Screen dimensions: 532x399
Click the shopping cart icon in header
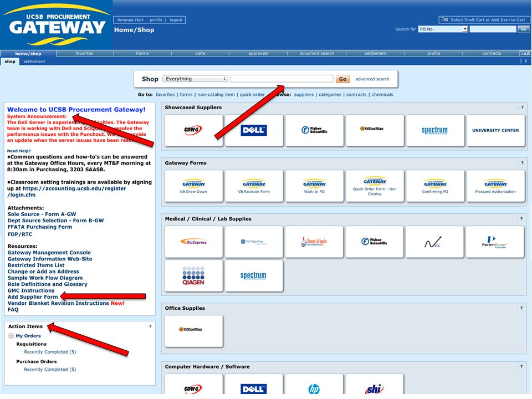[445, 20]
